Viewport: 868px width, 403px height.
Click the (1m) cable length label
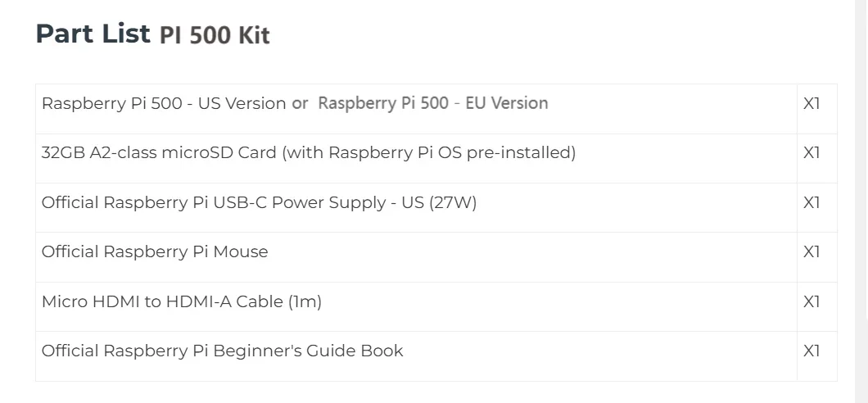click(305, 302)
